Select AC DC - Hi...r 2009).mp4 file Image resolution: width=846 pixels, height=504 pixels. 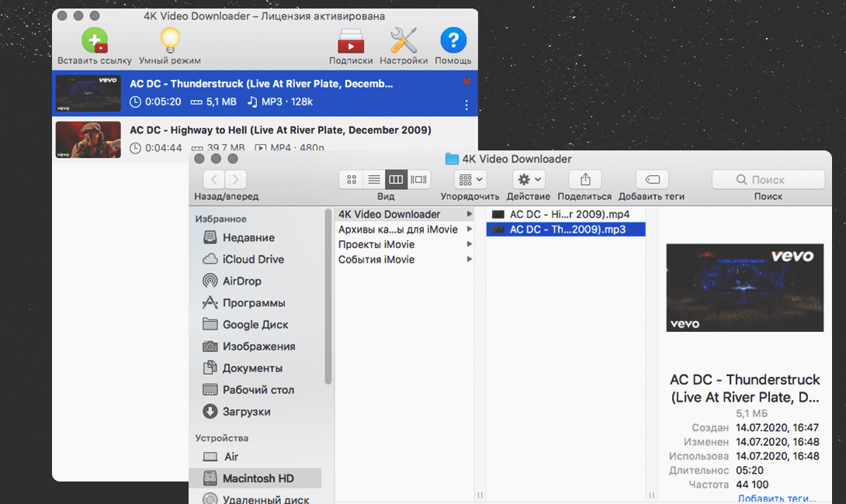tap(566, 214)
